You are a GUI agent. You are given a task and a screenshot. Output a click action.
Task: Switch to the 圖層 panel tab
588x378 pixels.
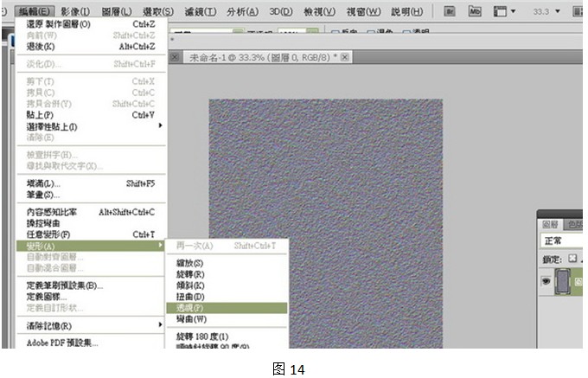coord(550,224)
